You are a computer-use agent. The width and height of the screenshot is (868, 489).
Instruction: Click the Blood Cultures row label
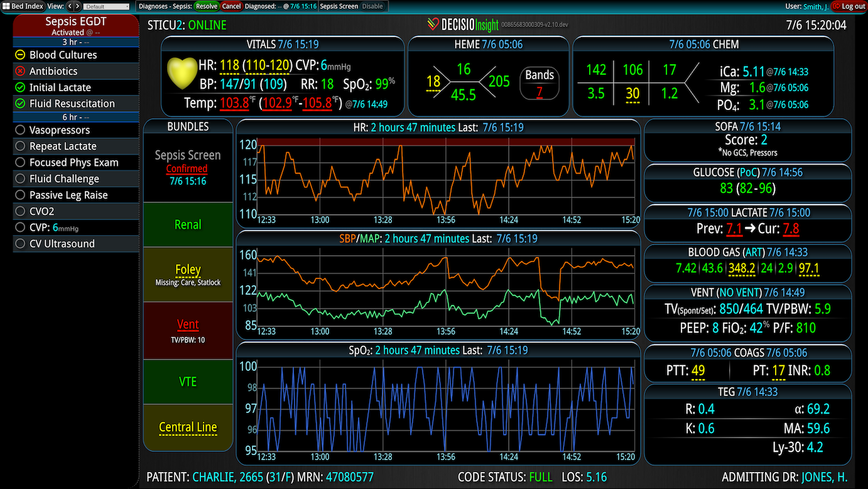point(63,55)
